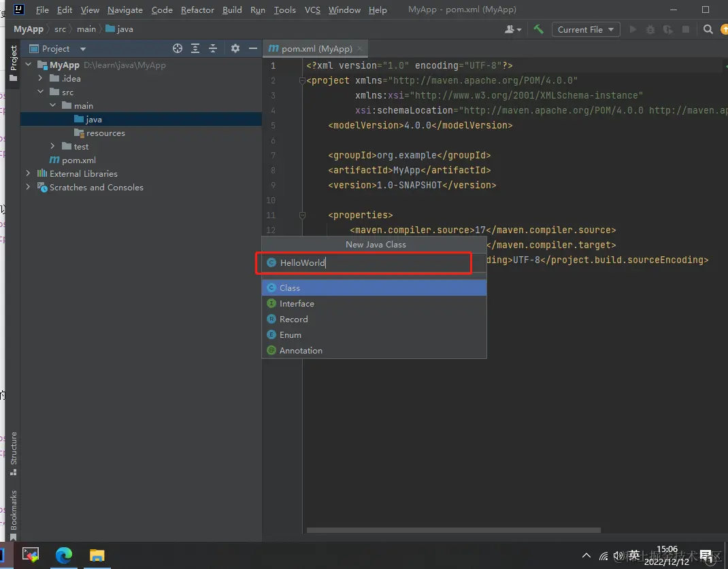The image size is (728, 569).
Task: Toggle the Structure tool window sidebar tab
Action: 13,452
